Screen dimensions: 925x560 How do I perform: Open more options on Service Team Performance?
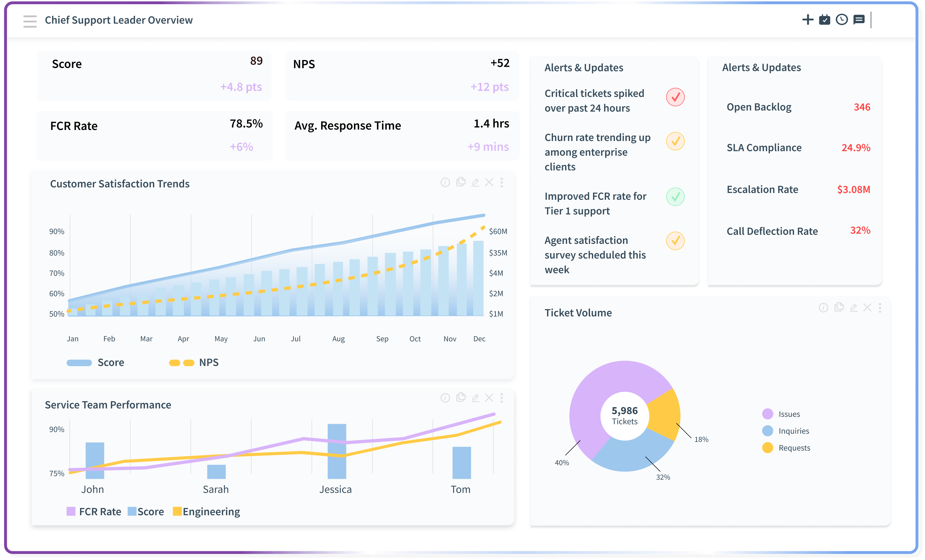[502, 398]
